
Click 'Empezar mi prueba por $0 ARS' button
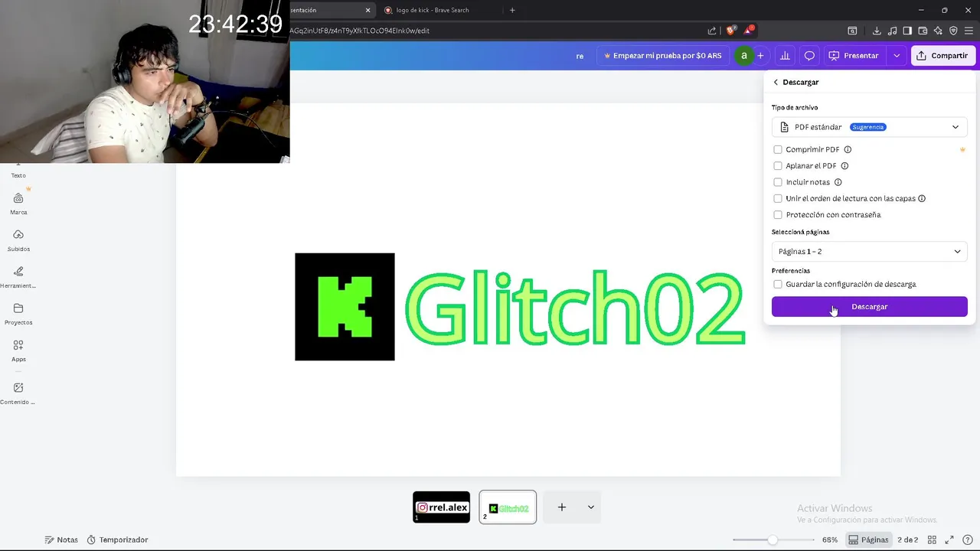click(x=663, y=56)
